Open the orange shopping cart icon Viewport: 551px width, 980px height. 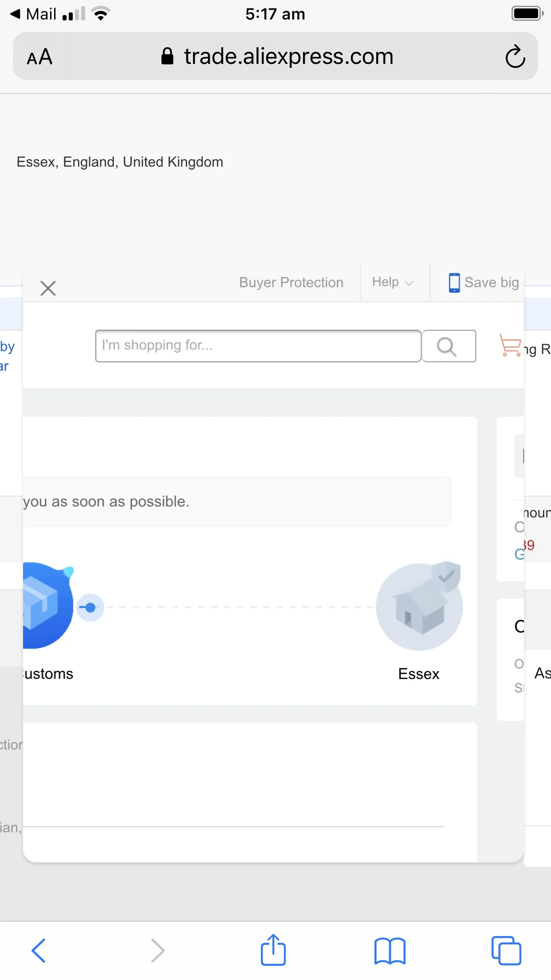point(510,345)
